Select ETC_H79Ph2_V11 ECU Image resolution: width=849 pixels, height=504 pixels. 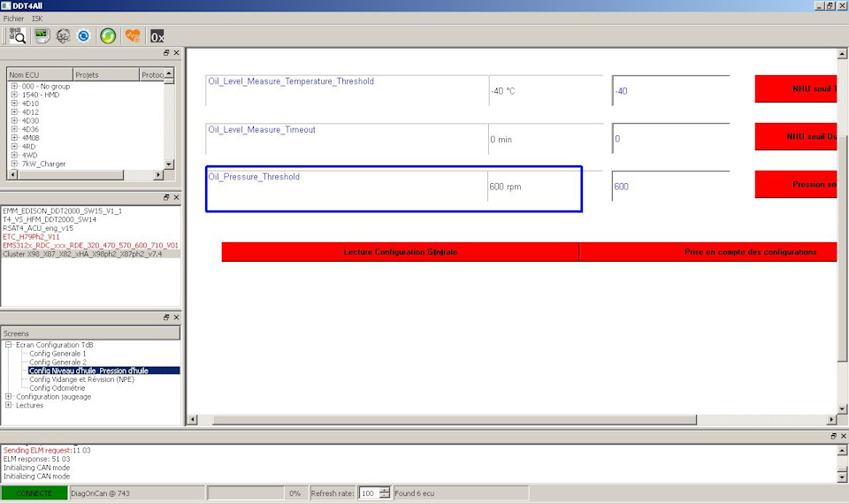coord(31,237)
